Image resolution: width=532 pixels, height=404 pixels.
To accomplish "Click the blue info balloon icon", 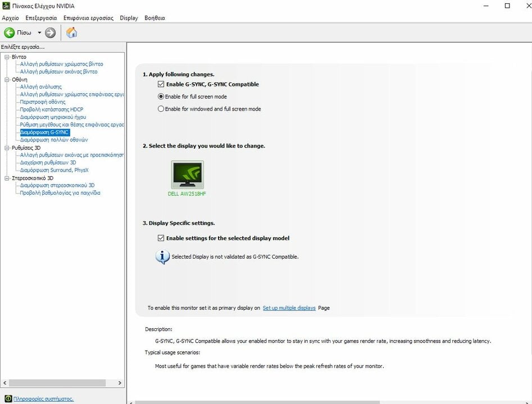I will [x=162, y=257].
